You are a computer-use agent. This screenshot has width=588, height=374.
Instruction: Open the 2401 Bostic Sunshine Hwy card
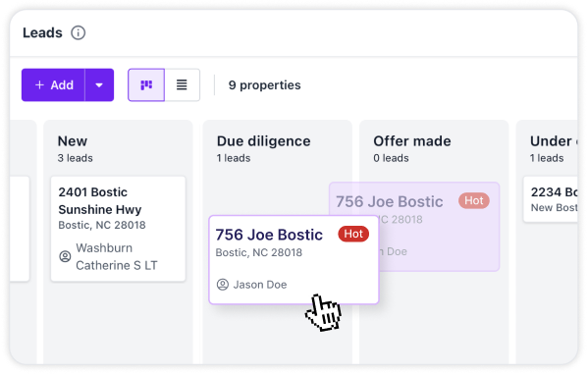pyautogui.click(x=118, y=229)
